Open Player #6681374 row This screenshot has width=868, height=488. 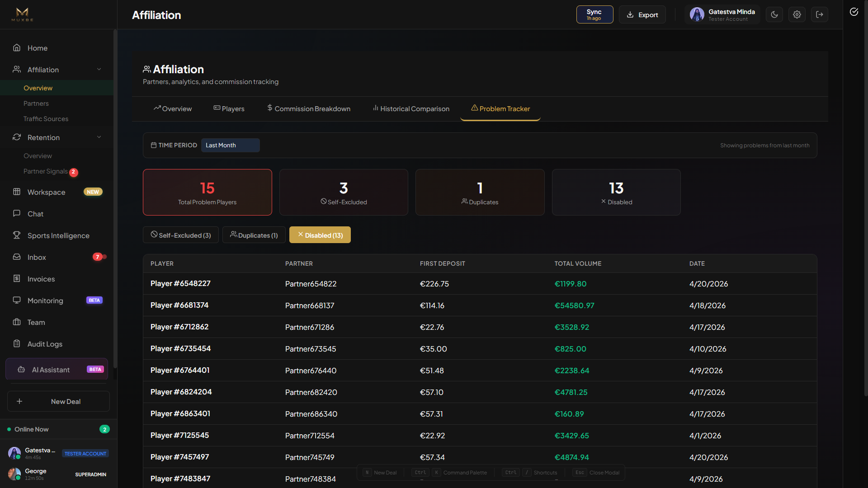480,305
